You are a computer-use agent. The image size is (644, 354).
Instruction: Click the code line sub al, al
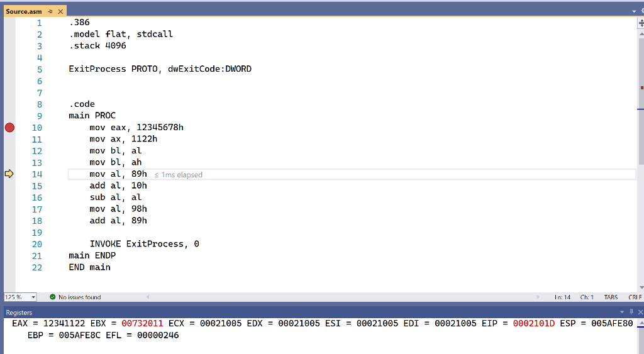pos(116,197)
